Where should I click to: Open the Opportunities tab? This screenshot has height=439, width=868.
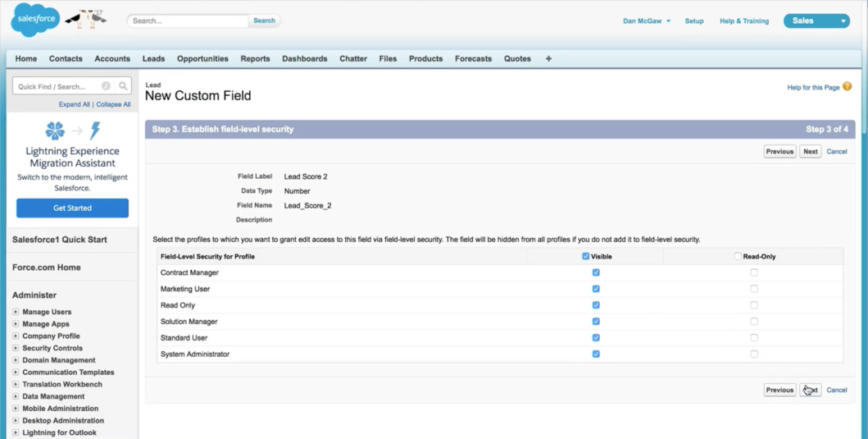coord(202,58)
